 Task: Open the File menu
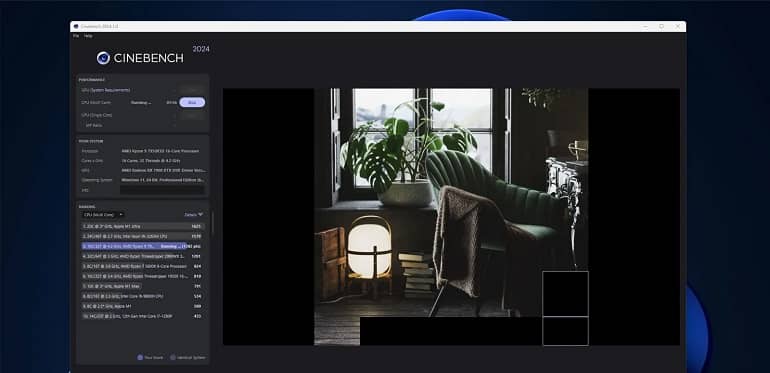(76, 36)
